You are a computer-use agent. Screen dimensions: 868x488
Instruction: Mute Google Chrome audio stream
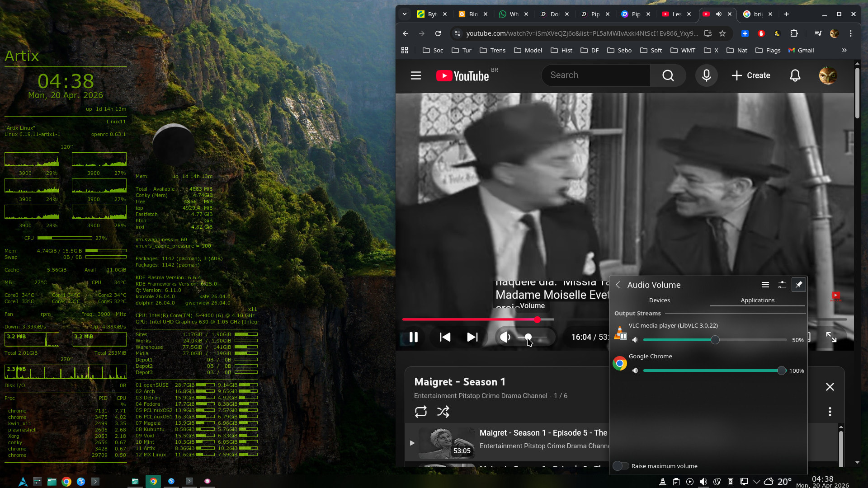(635, 371)
